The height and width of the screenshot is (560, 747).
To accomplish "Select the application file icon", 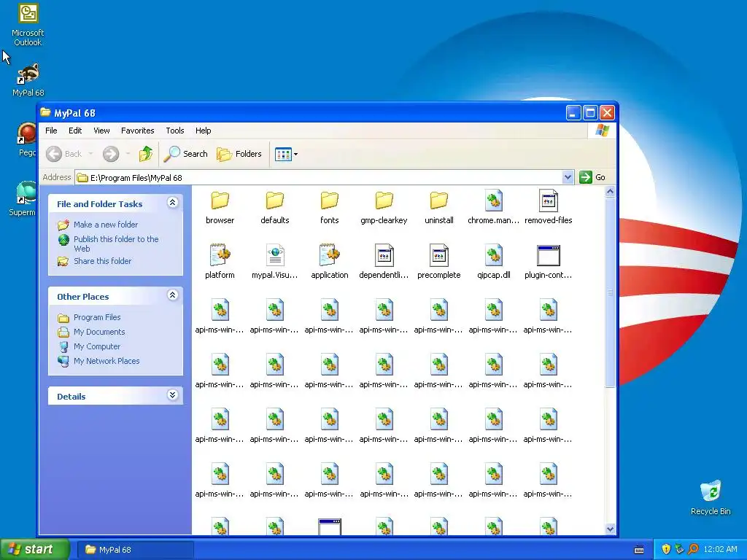I will (x=330, y=255).
